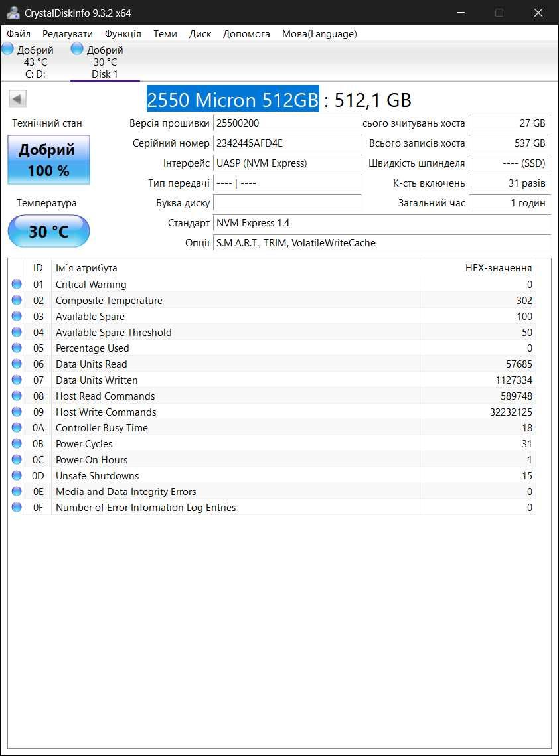Click value 589748 for Host Read Commands
This screenshot has width=559, height=756.
point(516,396)
